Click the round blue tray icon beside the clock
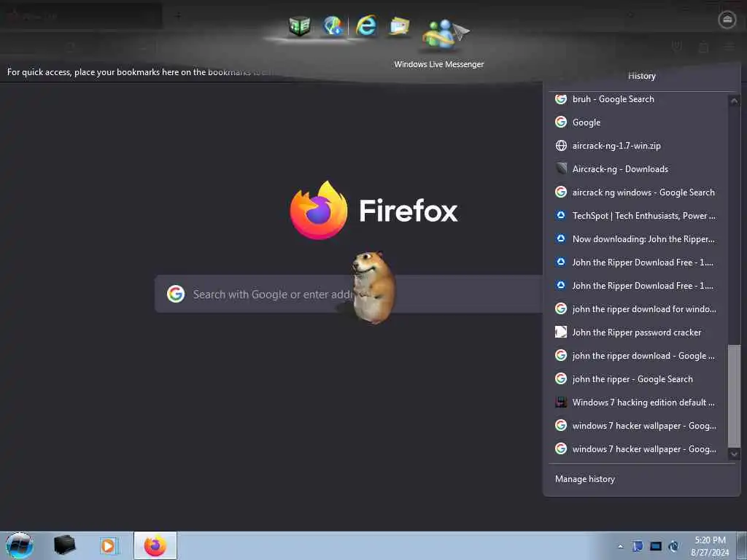Viewport: 747px width, 560px height. 673,546
